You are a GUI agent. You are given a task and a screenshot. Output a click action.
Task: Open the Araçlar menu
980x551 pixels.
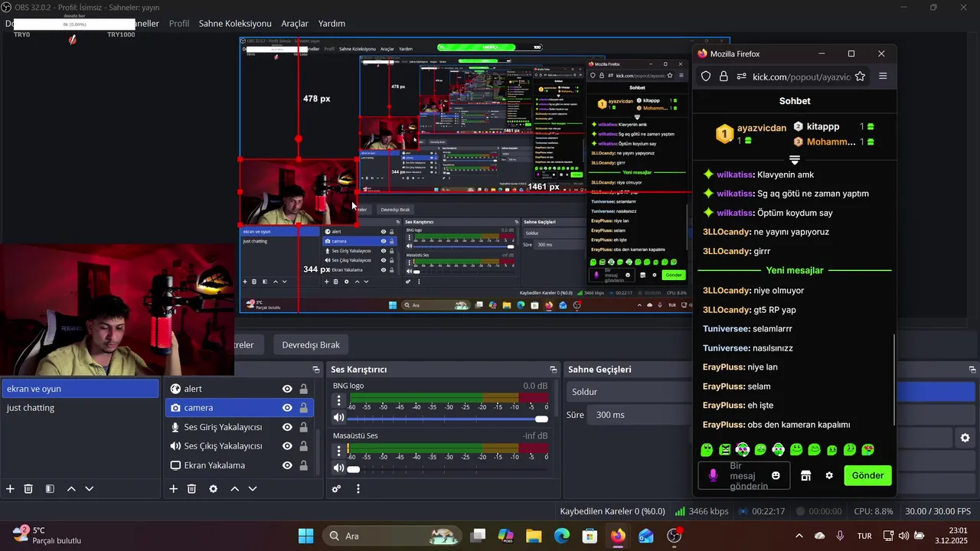[x=295, y=24]
